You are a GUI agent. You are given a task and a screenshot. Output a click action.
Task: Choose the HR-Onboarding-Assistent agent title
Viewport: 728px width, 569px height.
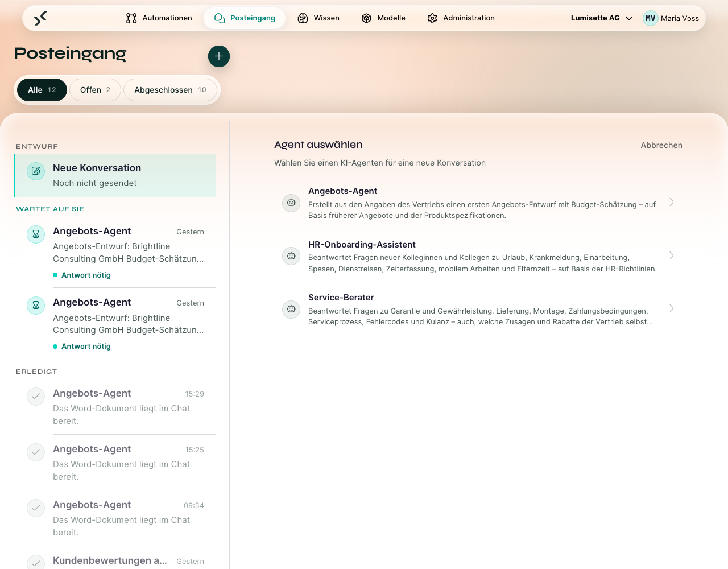pos(362,245)
